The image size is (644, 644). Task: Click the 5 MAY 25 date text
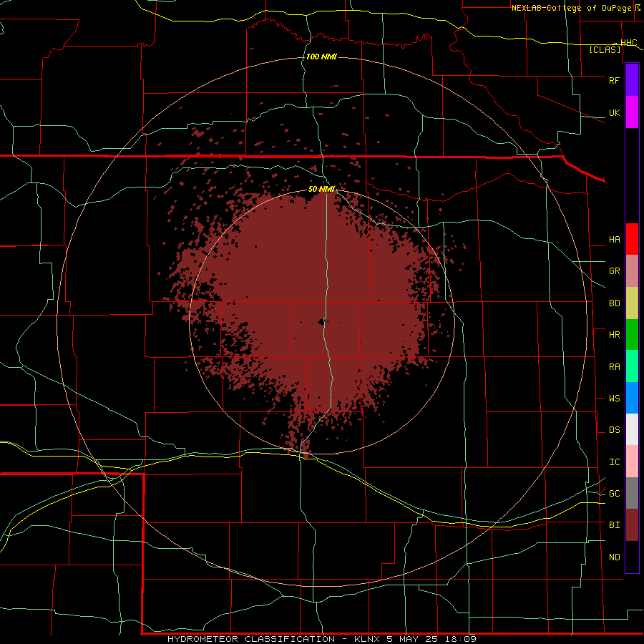click(413, 639)
